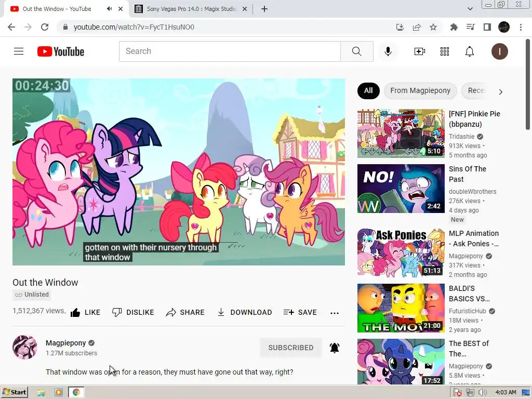Open the Sins Of The Past thumbnail
The height and width of the screenshot is (399, 532).
(401, 189)
